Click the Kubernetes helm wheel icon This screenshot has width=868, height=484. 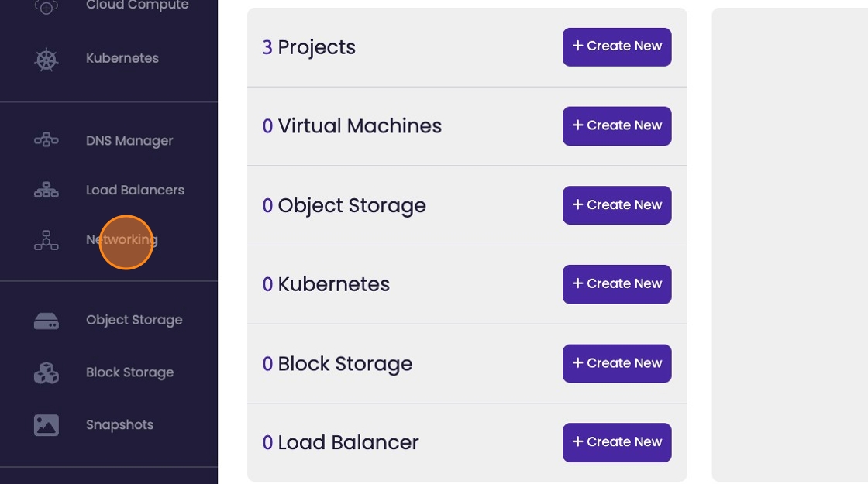[46, 60]
